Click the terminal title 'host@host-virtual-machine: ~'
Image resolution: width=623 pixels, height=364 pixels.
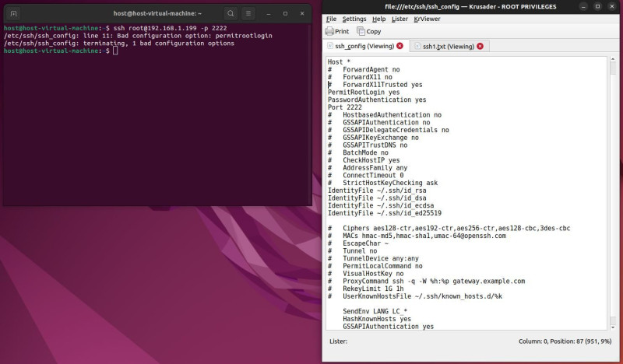[157, 13]
